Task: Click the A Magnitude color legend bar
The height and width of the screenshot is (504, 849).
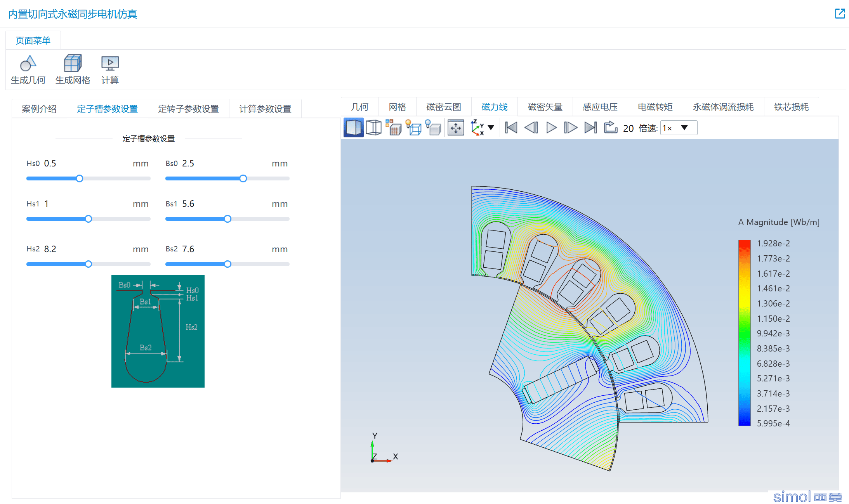Action: [x=744, y=333]
